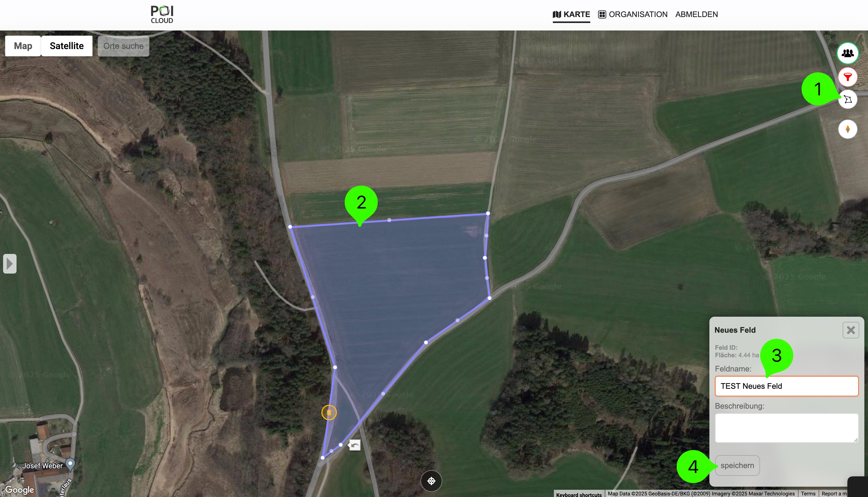
Task: Center map with the crosshair location button
Action: [431, 481]
